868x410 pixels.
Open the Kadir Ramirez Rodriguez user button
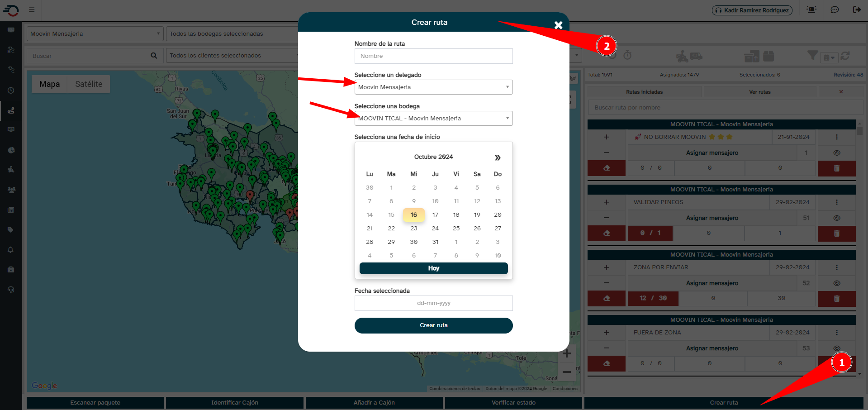[752, 10]
